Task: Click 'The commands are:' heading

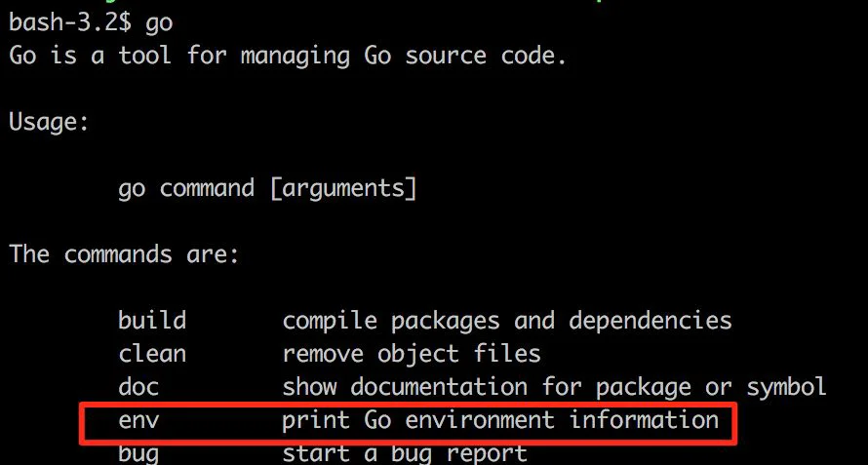Action: 124,254
